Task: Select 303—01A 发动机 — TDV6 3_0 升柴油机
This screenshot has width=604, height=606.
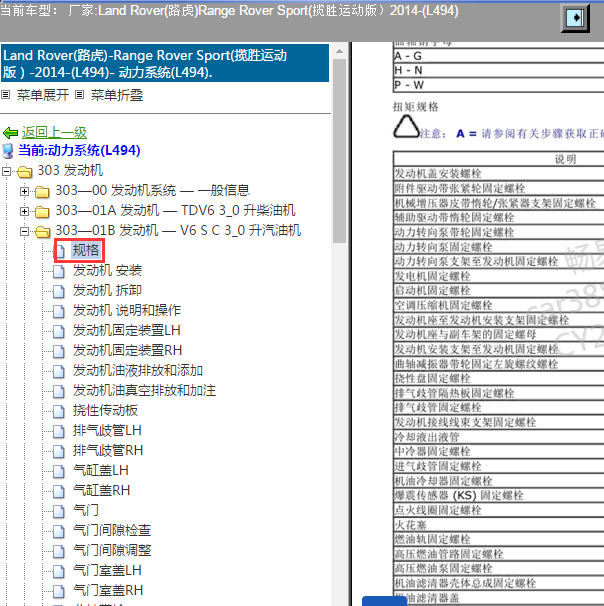Action: coord(175,210)
